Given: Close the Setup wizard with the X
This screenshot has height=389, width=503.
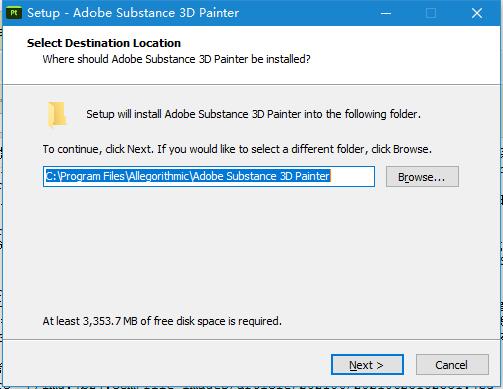Looking at the screenshot, I should (477, 13).
